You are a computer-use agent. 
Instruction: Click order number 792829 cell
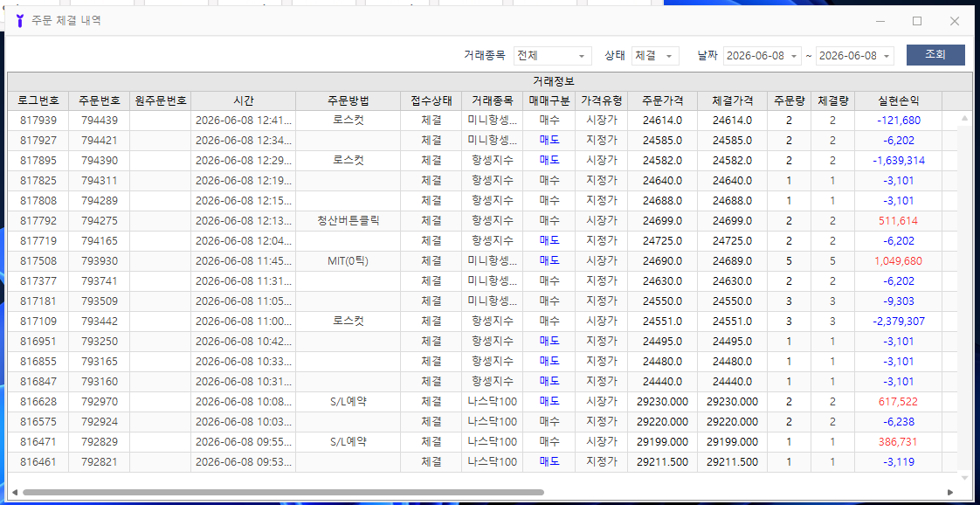[x=99, y=441]
